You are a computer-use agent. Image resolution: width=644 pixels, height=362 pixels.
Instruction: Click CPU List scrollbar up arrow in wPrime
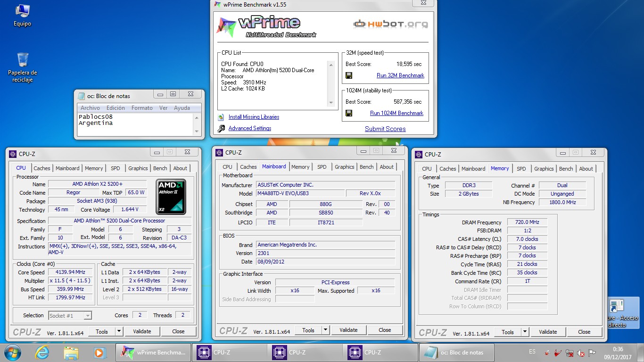pos(331,65)
